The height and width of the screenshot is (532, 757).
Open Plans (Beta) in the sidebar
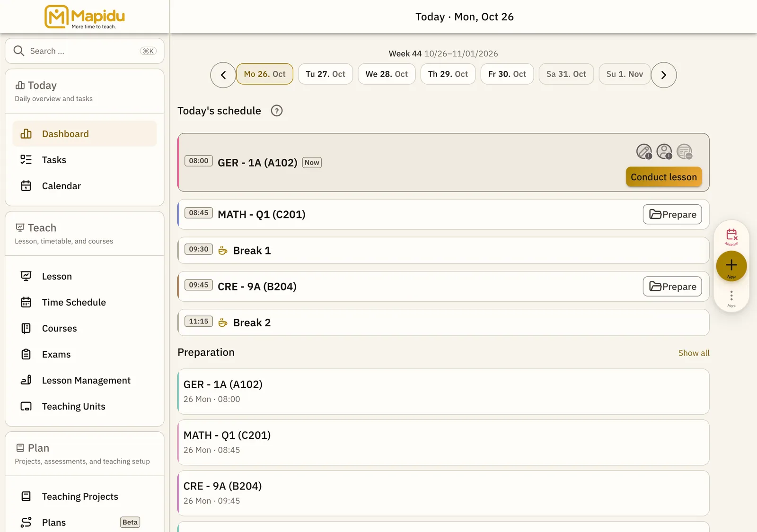(x=85, y=522)
